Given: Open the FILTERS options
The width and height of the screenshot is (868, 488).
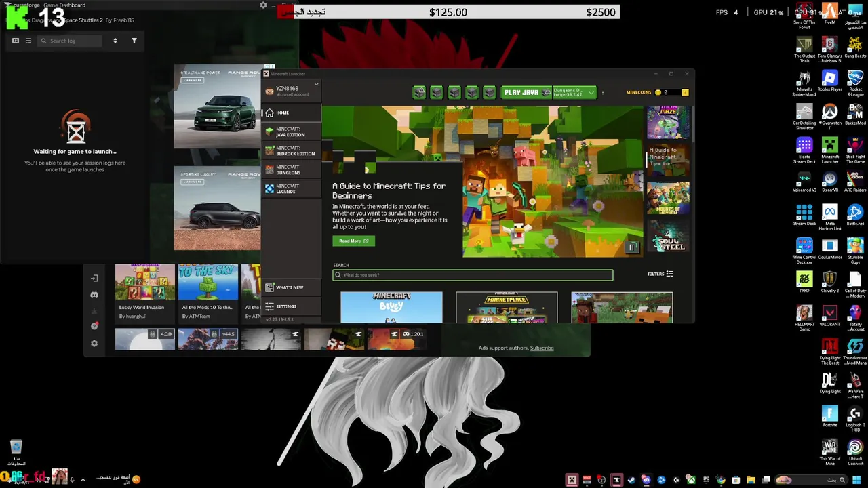Looking at the screenshot, I should 660,274.
